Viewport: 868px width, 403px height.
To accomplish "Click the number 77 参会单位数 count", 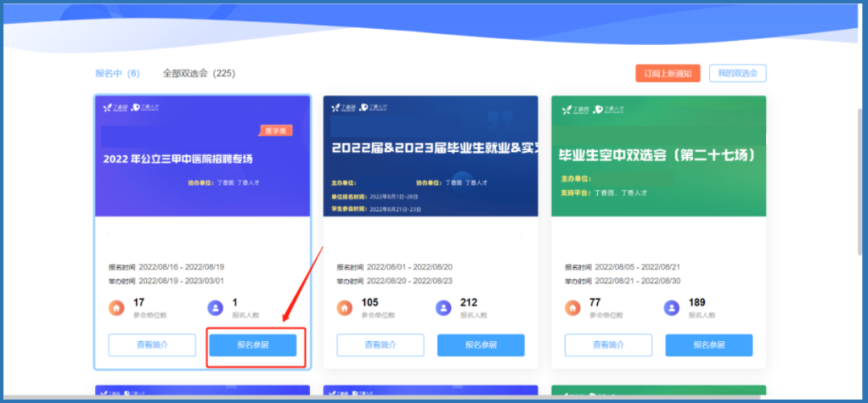I will [x=595, y=302].
